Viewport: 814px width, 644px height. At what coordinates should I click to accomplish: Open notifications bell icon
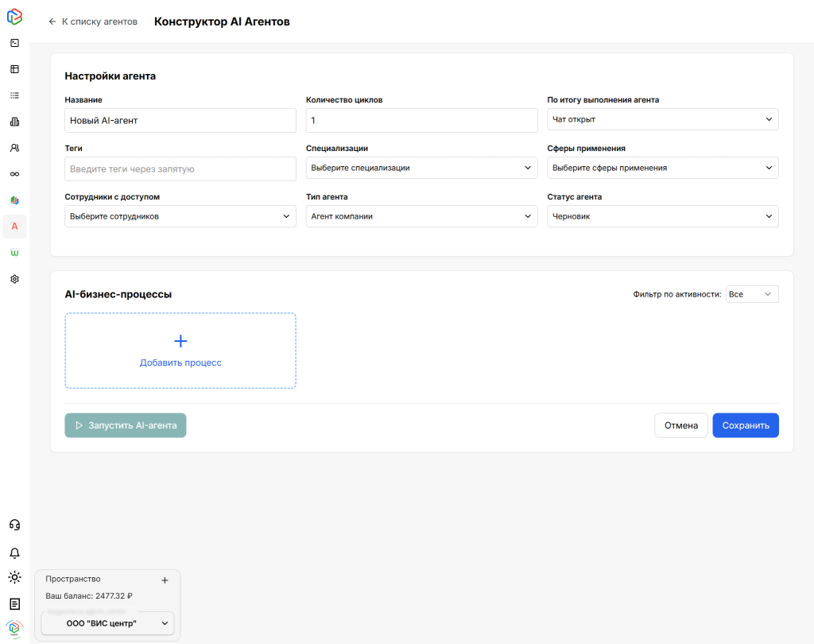click(14, 553)
